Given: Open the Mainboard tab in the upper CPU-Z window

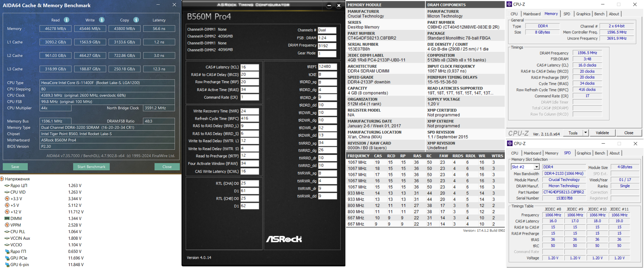Looking at the screenshot, I should (x=532, y=14).
